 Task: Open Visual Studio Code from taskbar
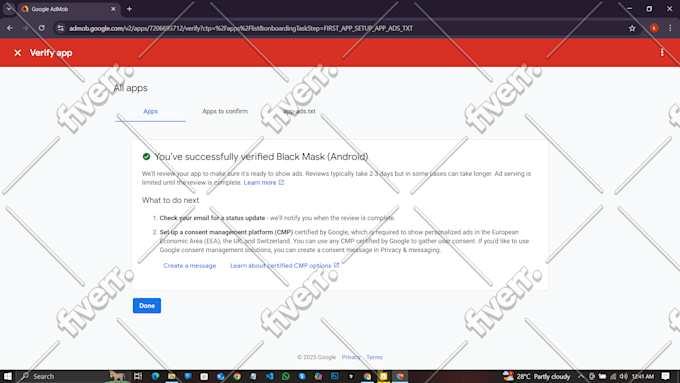(x=269, y=376)
